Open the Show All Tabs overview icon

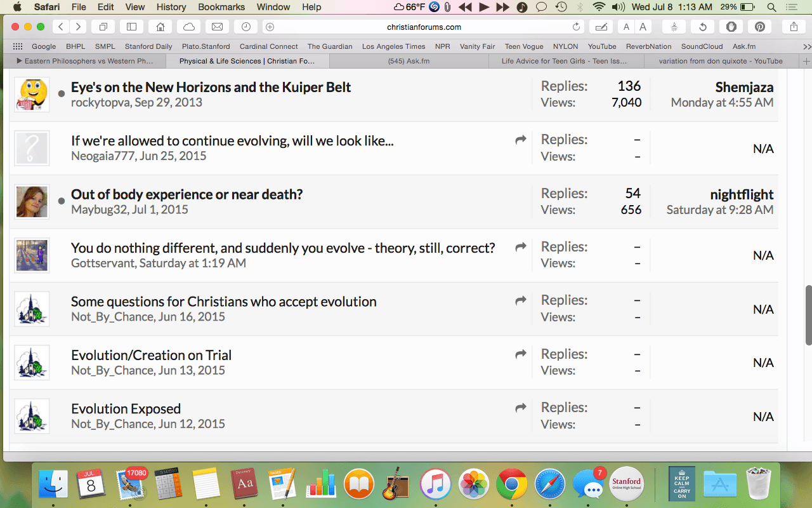[103, 27]
